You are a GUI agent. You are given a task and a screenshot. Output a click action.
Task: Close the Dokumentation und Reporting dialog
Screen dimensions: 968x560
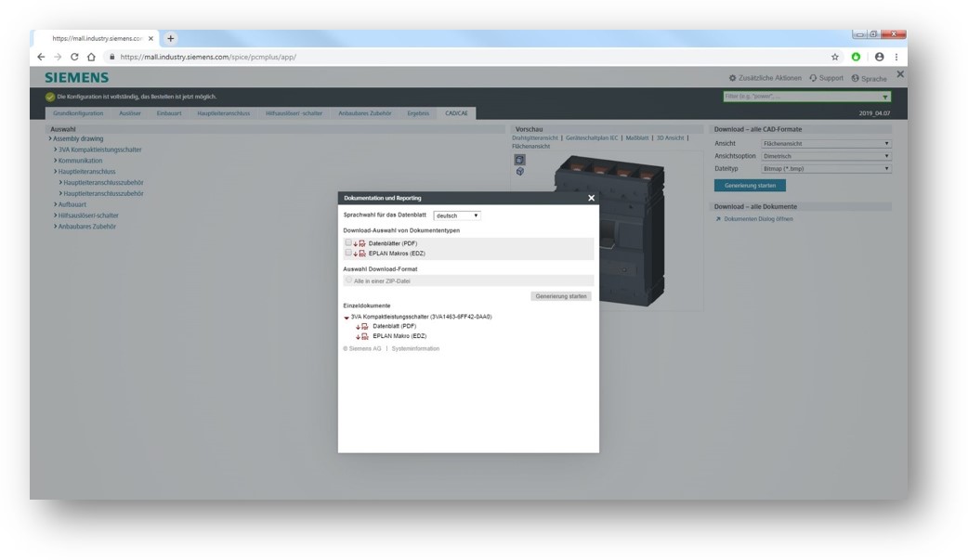point(591,198)
